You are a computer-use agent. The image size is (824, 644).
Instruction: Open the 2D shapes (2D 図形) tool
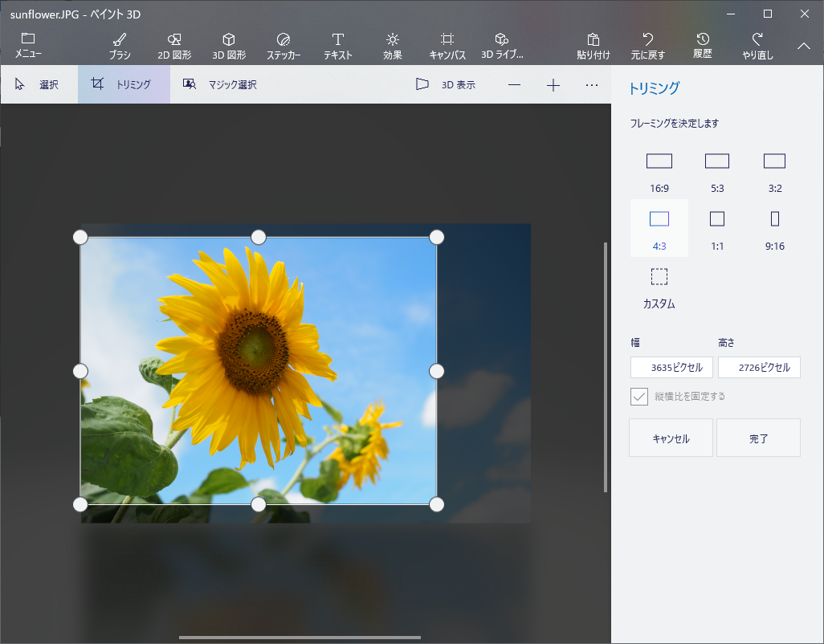(174, 46)
